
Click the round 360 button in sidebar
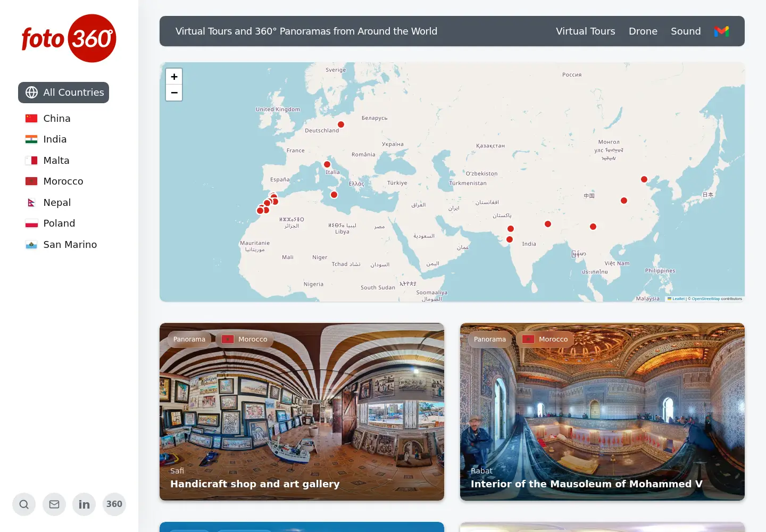tap(114, 504)
